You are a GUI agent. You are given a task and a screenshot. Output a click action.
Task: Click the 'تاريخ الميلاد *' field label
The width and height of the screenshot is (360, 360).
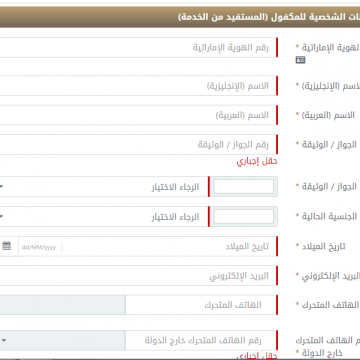tap(321, 246)
